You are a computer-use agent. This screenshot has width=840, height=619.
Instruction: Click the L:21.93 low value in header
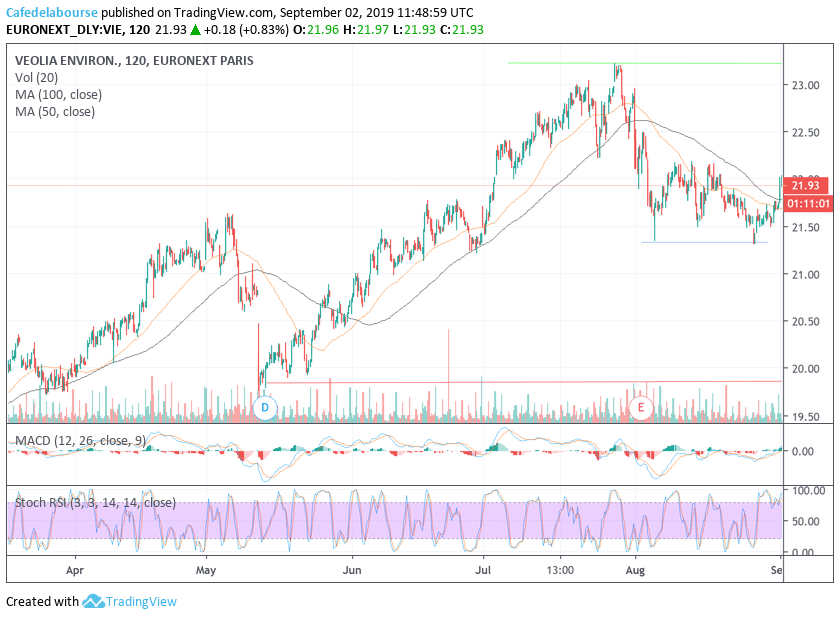414,30
